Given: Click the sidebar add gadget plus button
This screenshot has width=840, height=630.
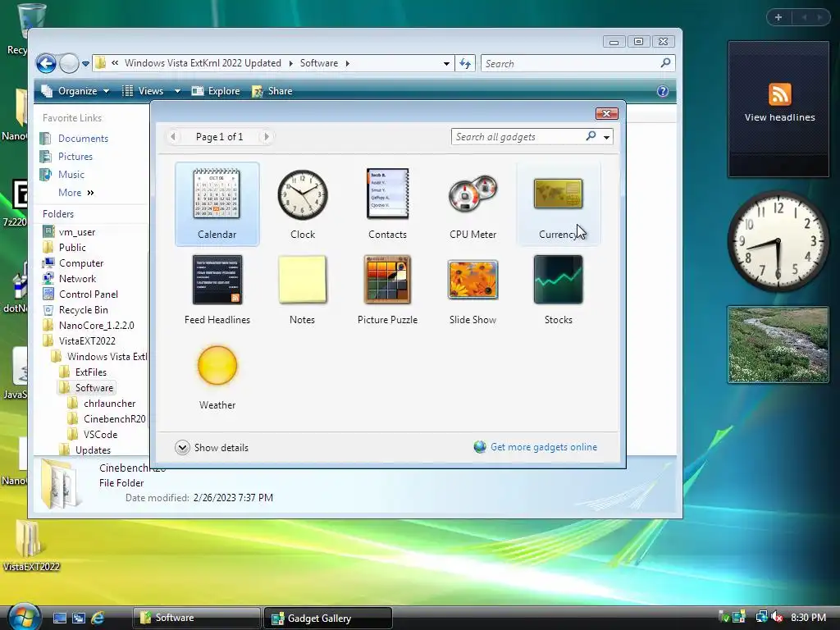Looking at the screenshot, I should [778, 17].
